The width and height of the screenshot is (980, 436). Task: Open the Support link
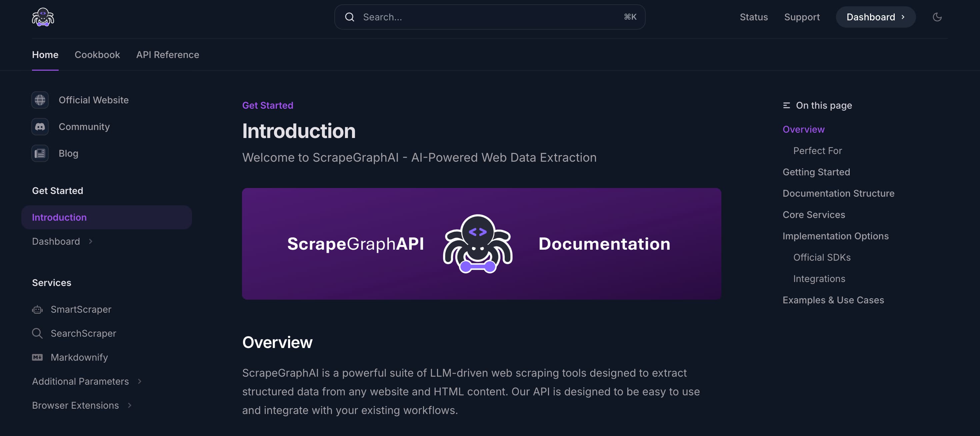click(802, 17)
